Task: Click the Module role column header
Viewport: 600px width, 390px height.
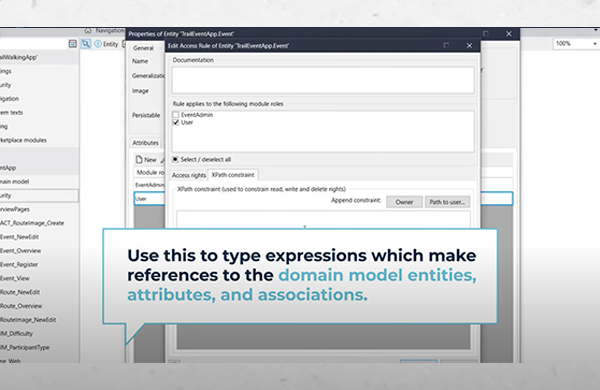Action: 150,172
